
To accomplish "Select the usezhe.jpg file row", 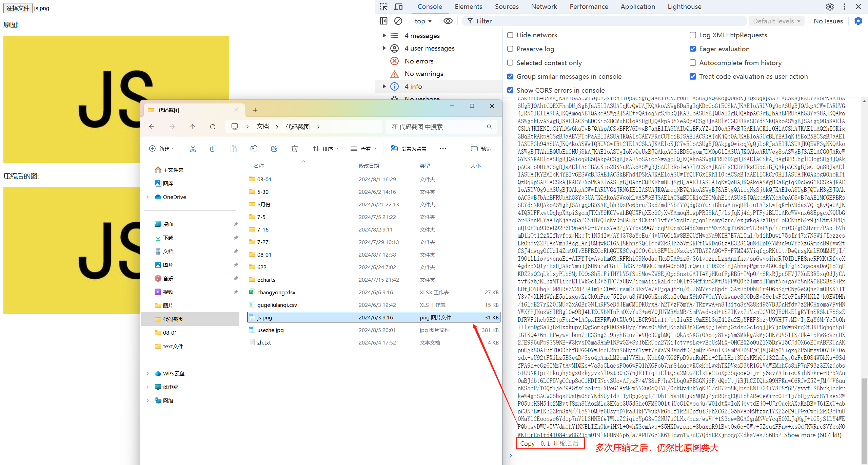I will [x=374, y=330].
